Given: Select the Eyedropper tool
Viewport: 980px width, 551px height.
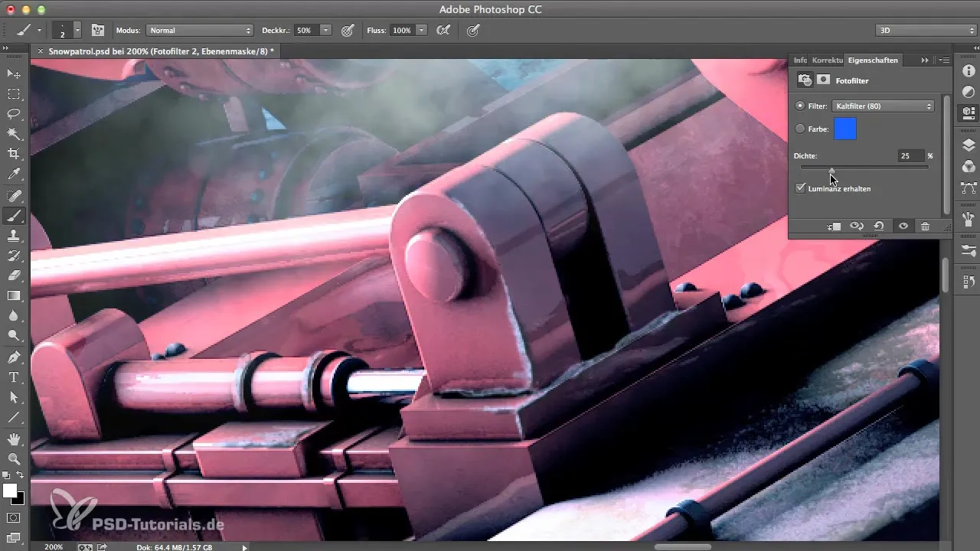Looking at the screenshot, I should [14, 174].
